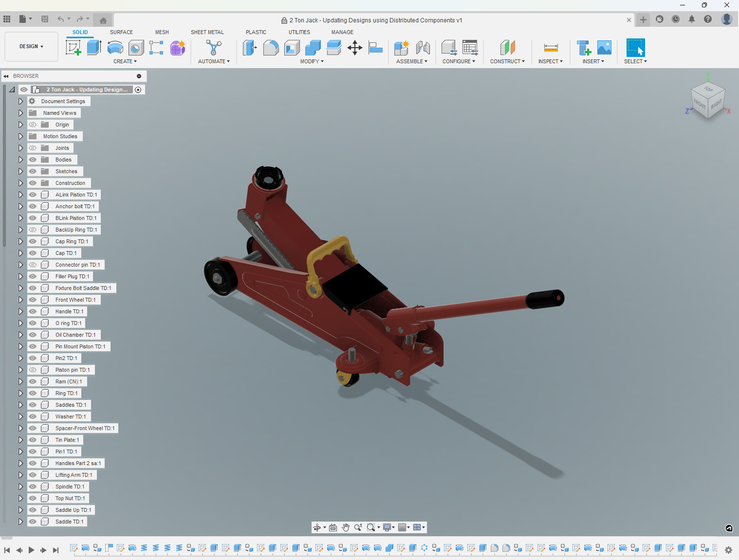
Task: Open the Automate tool icon
Action: tap(214, 48)
